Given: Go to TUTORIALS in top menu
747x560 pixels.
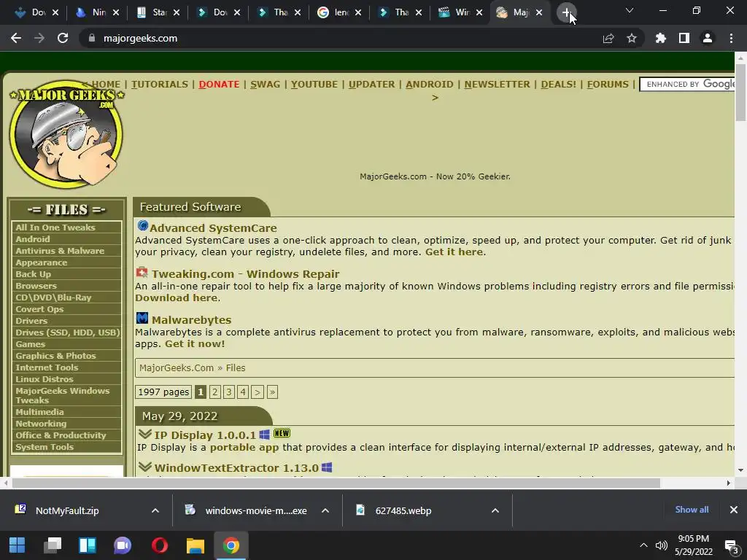Looking at the screenshot, I should point(160,85).
